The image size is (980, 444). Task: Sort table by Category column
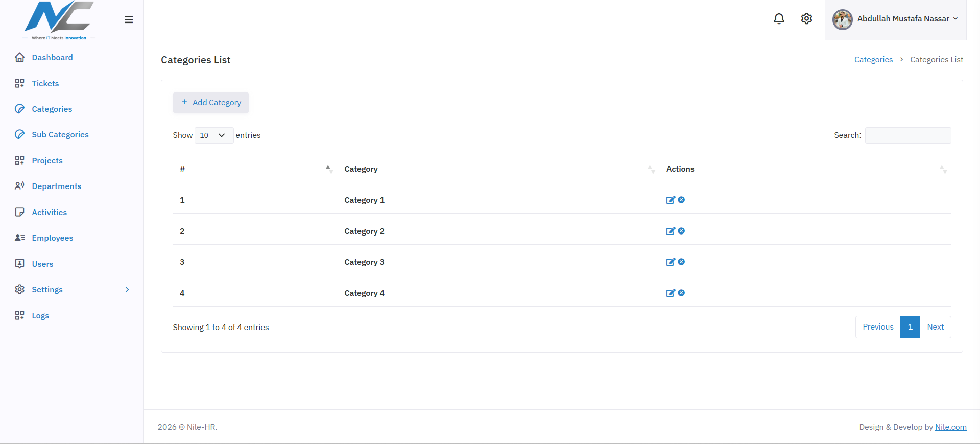tap(498, 169)
